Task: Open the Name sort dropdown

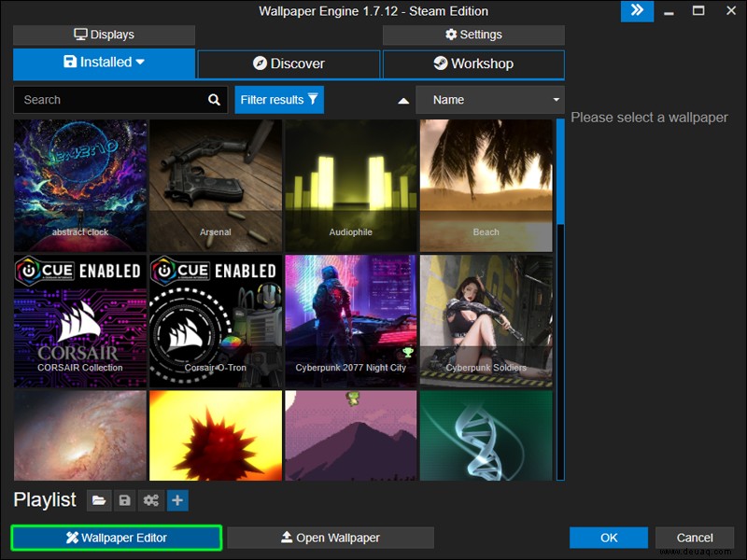Action: coord(490,100)
